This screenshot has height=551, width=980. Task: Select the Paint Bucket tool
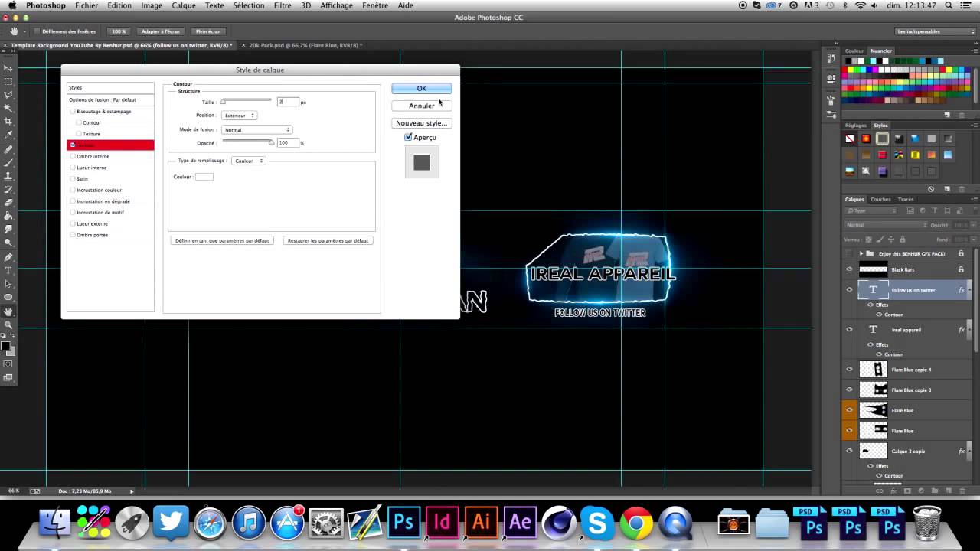click(x=8, y=217)
